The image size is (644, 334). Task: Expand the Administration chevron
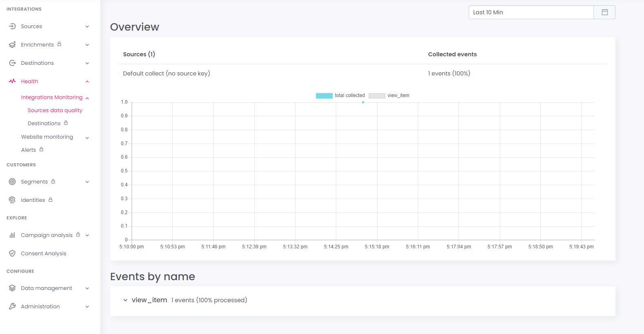pos(87,307)
